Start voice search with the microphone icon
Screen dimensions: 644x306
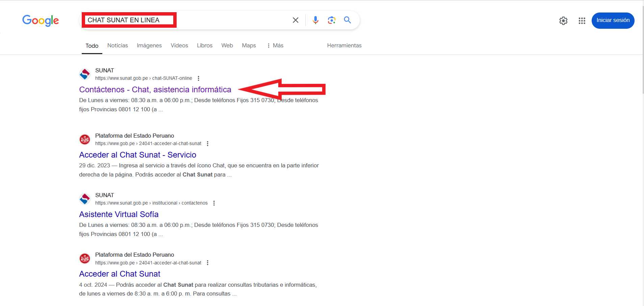[x=315, y=20]
